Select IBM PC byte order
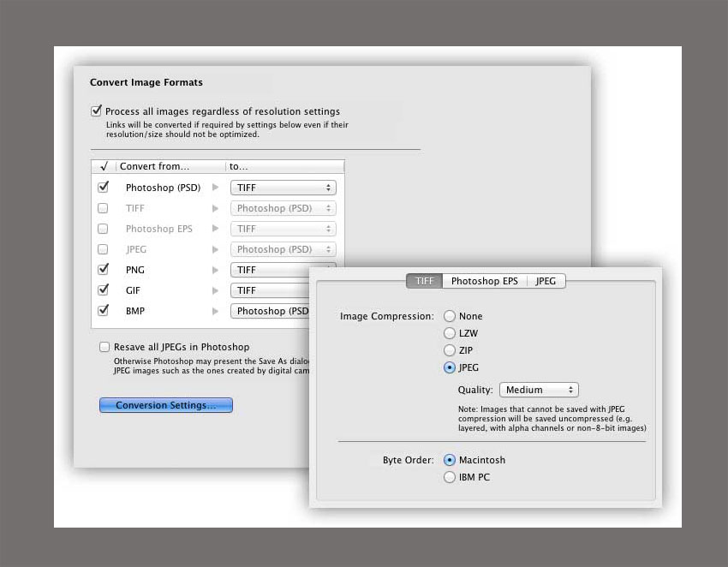728x567 pixels. tap(449, 477)
